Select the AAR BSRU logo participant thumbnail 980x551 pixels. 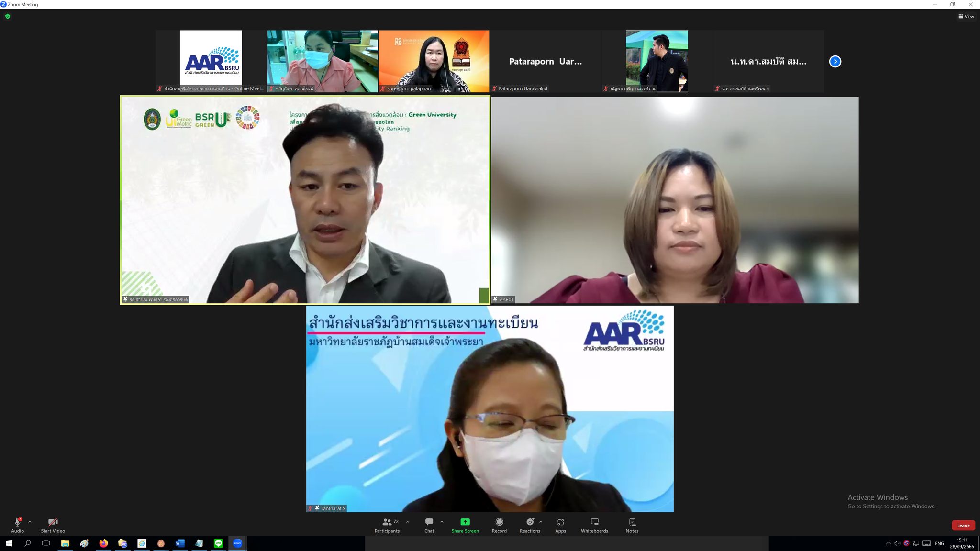pos(211,61)
